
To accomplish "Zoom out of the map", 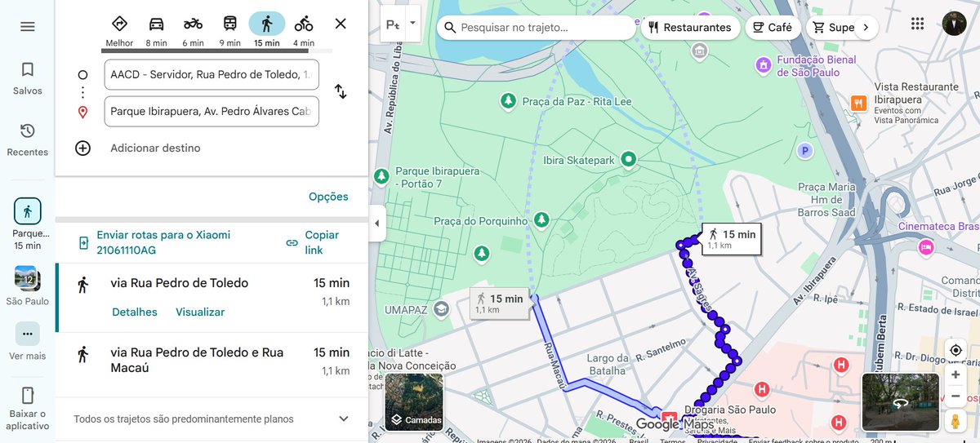I will click(x=955, y=396).
